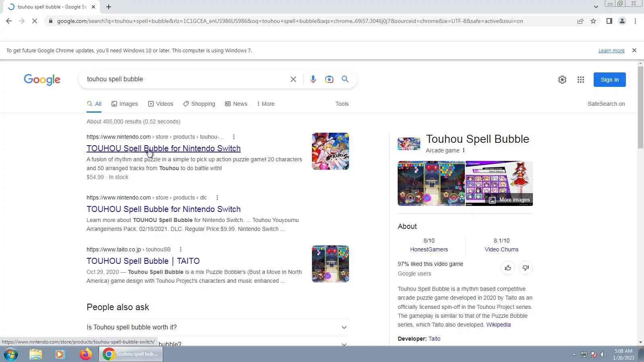Open the Wikipedia source link
Screen dimensions: 644x362
click(498, 325)
